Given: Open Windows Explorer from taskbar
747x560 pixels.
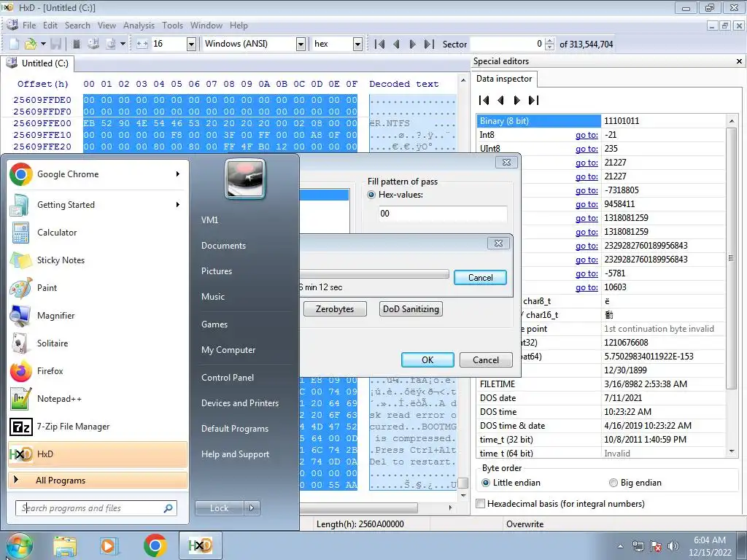Looking at the screenshot, I should [65, 545].
